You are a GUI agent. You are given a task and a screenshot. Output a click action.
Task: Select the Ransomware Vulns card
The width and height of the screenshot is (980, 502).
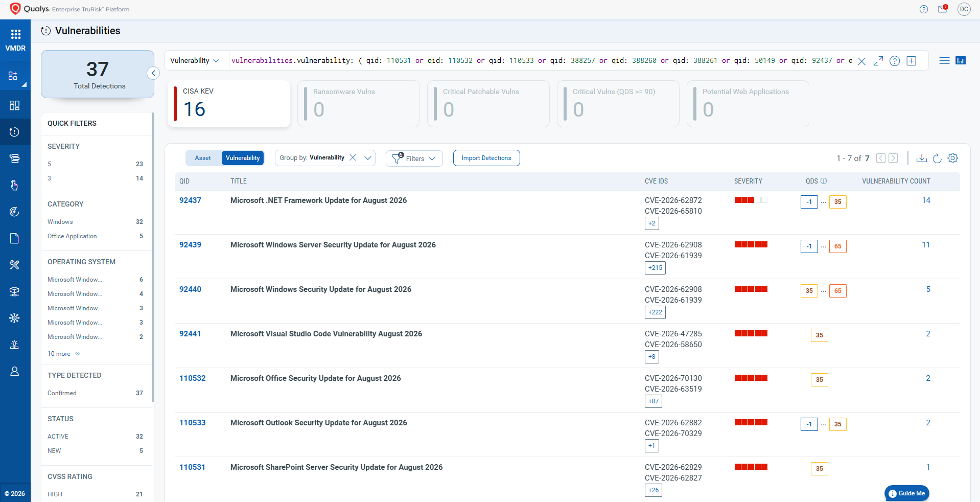click(359, 104)
